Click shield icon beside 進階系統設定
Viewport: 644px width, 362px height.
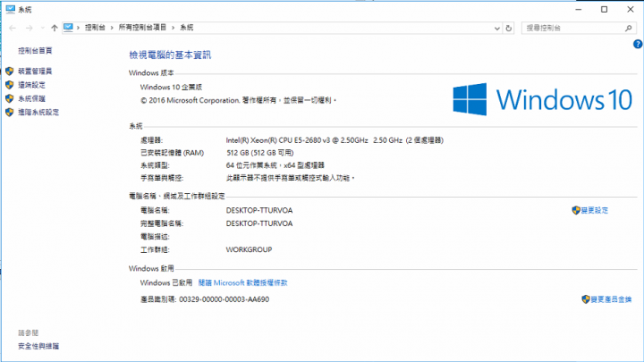tap(10, 112)
